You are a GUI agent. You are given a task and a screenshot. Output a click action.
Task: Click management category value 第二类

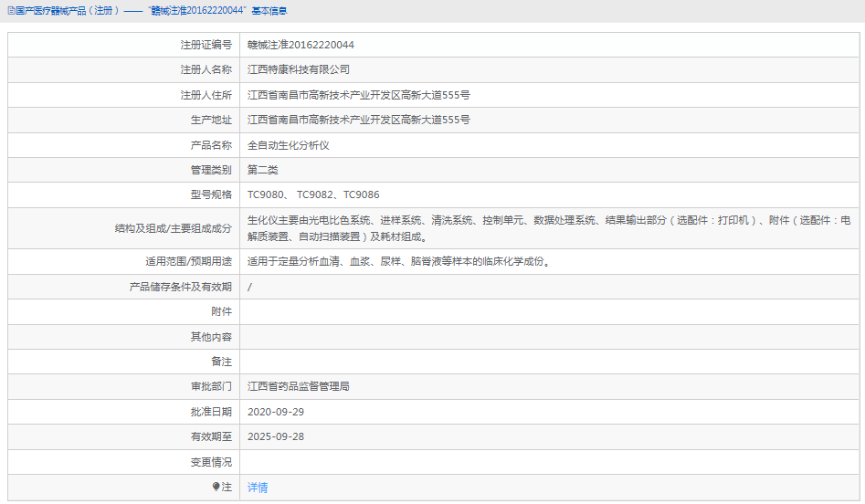pos(263,170)
